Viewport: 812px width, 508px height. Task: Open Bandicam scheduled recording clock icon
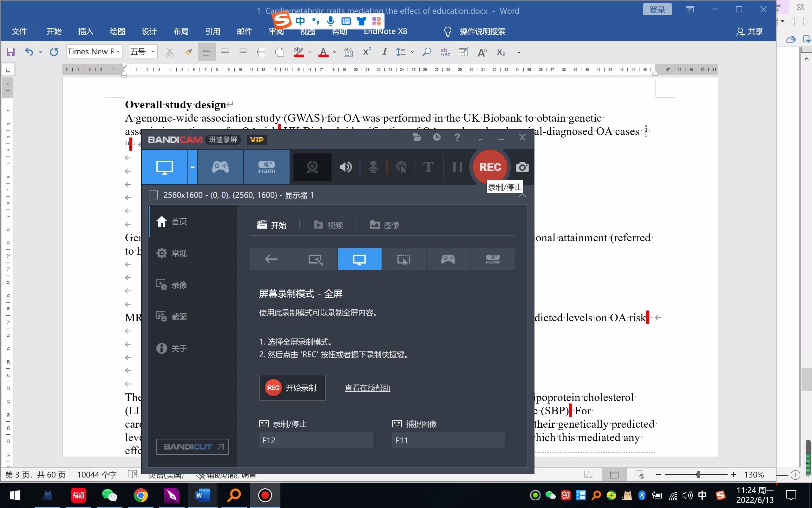coord(436,137)
